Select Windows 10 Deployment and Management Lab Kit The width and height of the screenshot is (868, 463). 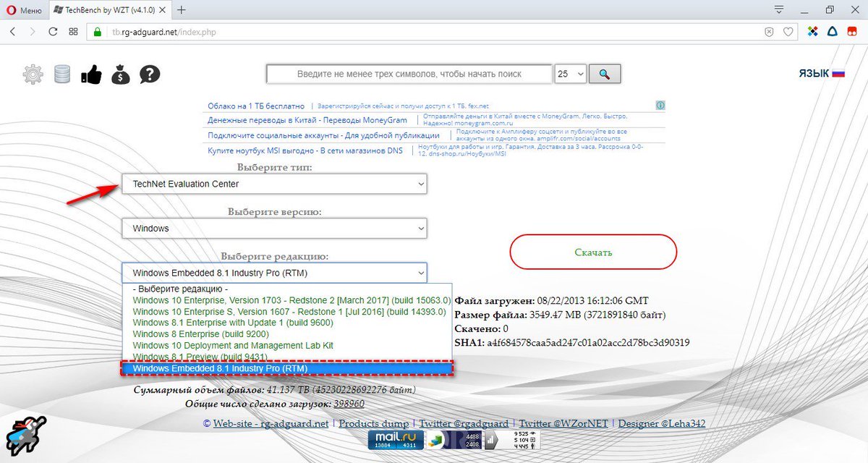(287, 346)
